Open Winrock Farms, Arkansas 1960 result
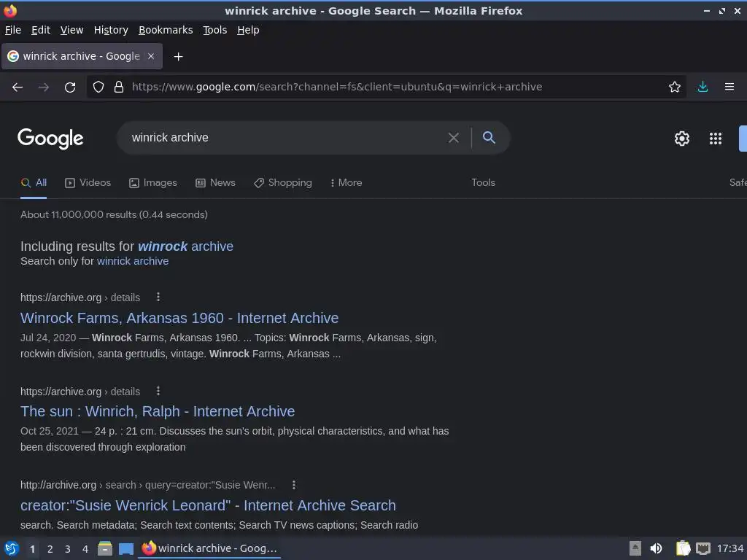 179,318
